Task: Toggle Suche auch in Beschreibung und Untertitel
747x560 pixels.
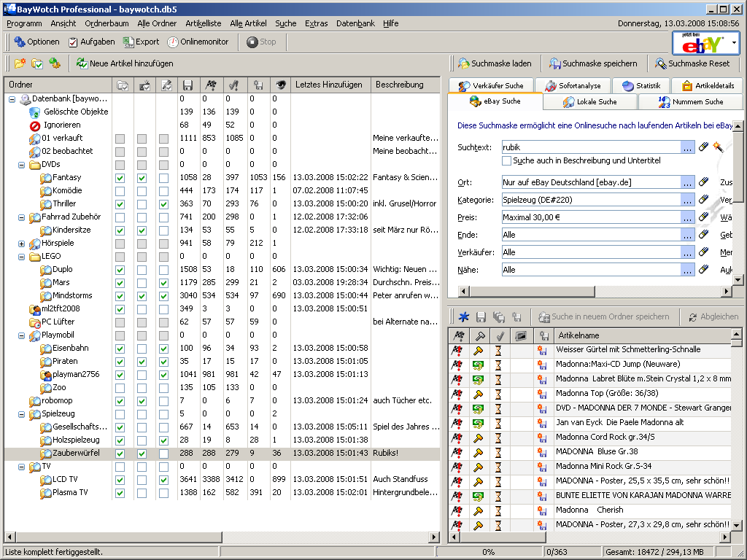Action: pos(506,161)
